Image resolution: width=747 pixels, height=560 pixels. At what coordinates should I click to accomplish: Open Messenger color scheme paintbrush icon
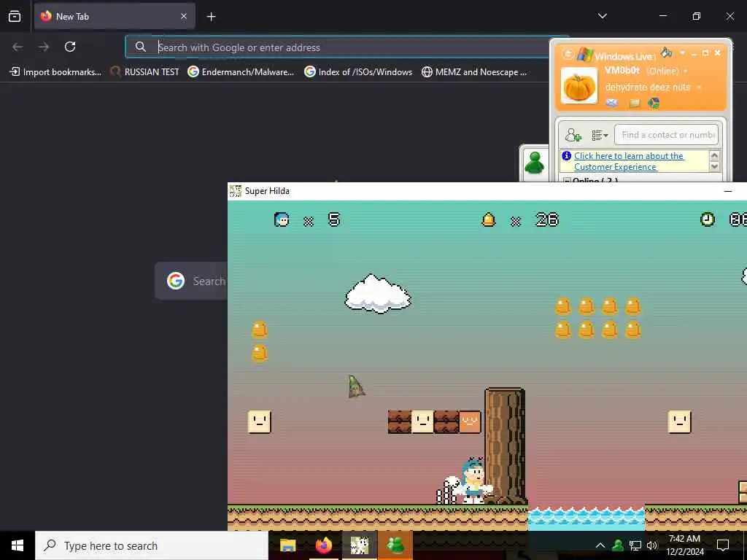pos(667,52)
